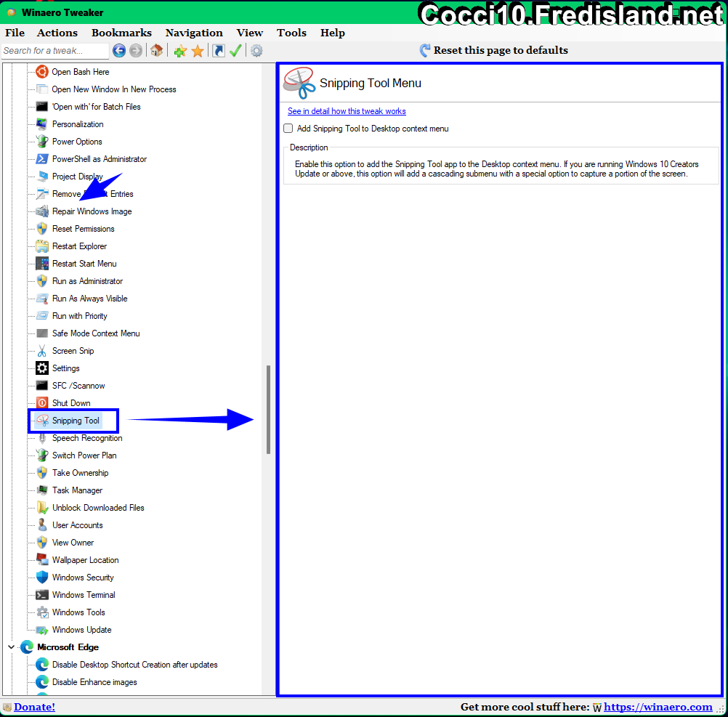This screenshot has width=728, height=717.
Task: Select Repair Windows Image in tree
Action: 92,211
